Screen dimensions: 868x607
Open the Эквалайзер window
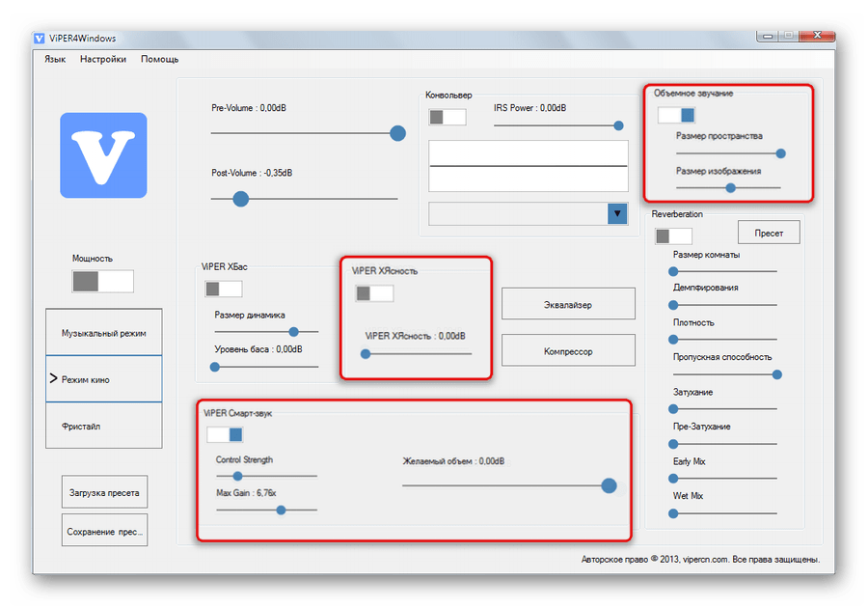[x=568, y=304]
